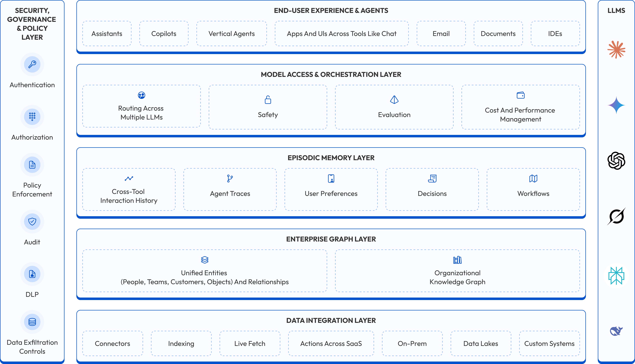Select the Vertical Agents box
Image resolution: width=635 pixels, height=364 pixels.
click(x=231, y=33)
